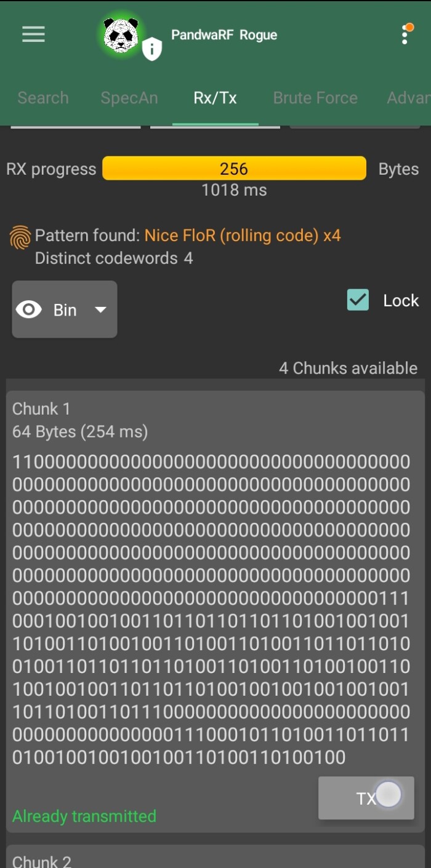
Task: Tap the Chunk 2 header
Action: tap(41, 860)
